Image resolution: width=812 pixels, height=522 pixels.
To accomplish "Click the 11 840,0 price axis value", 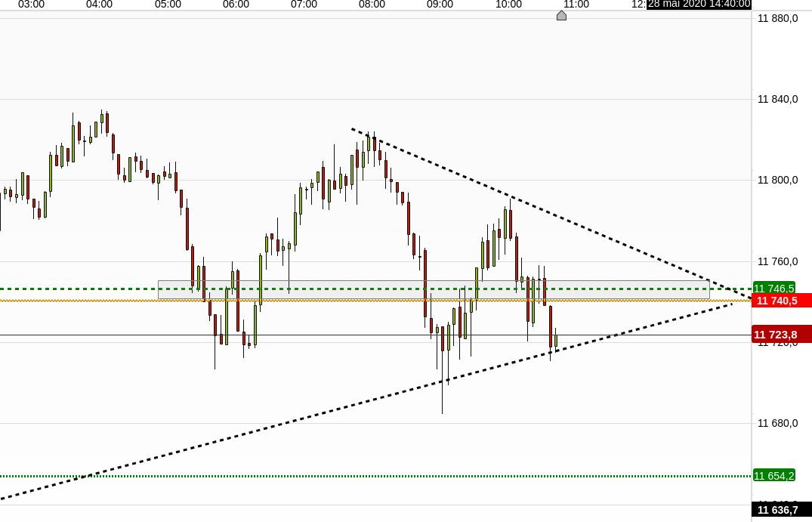I will tap(777, 100).
